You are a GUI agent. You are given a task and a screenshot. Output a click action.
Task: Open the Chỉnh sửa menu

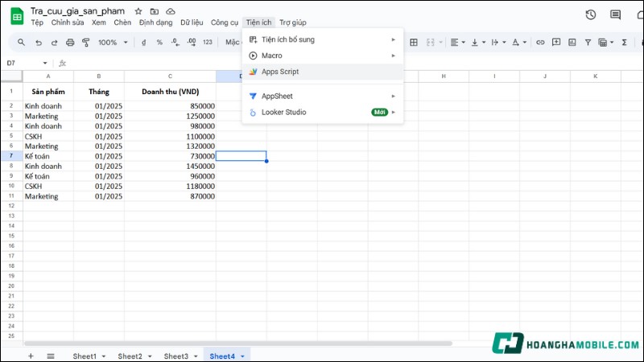click(x=68, y=23)
